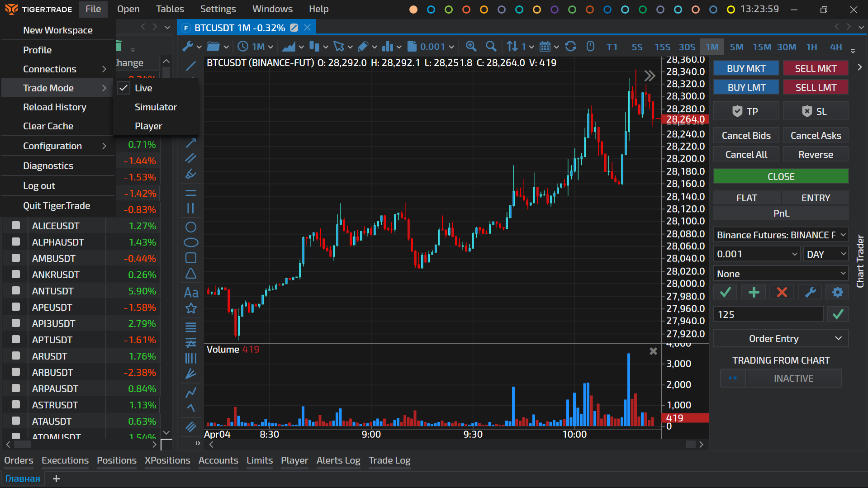
Task: Select the text label drawing tool
Action: (x=191, y=293)
